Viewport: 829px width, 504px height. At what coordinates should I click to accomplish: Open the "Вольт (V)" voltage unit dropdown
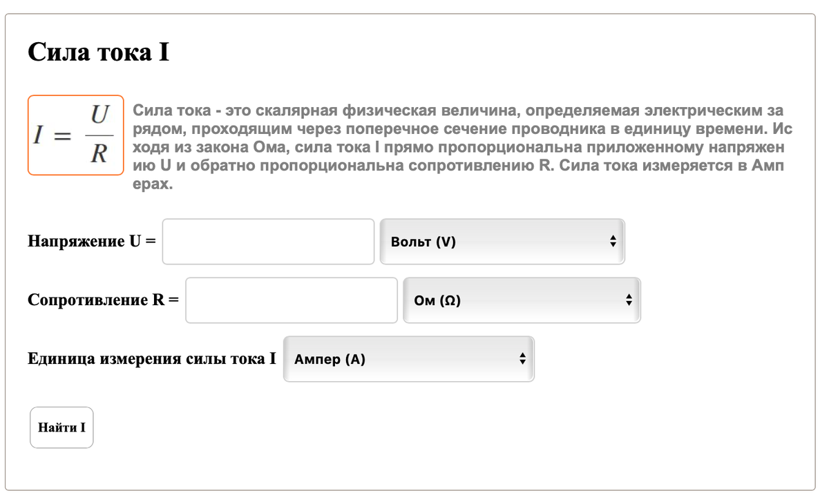(x=502, y=241)
